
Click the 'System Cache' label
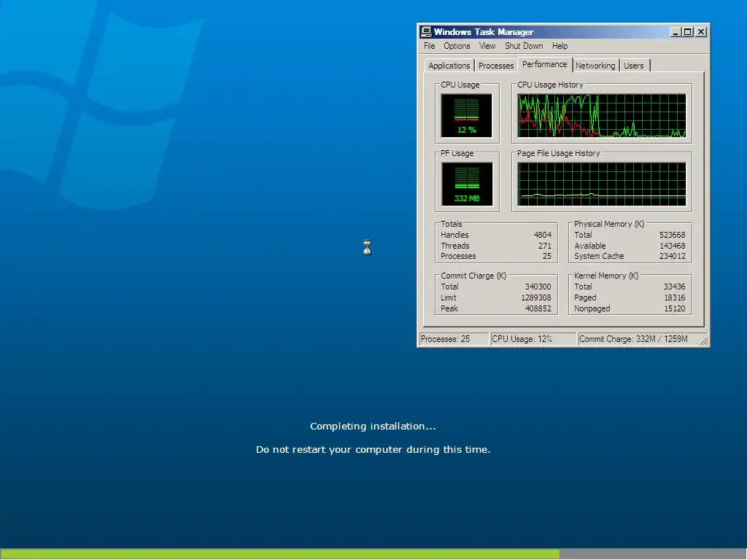tap(599, 256)
